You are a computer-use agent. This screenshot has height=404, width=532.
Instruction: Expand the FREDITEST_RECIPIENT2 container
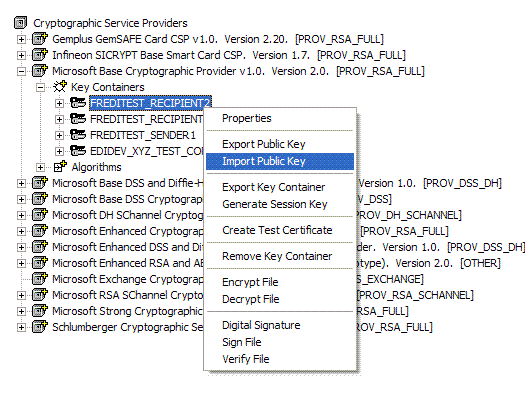pyautogui.click(x=59, y=103)
